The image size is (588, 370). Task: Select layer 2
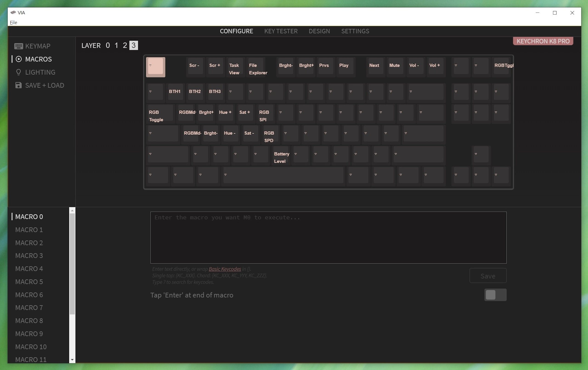coord(125,45)
